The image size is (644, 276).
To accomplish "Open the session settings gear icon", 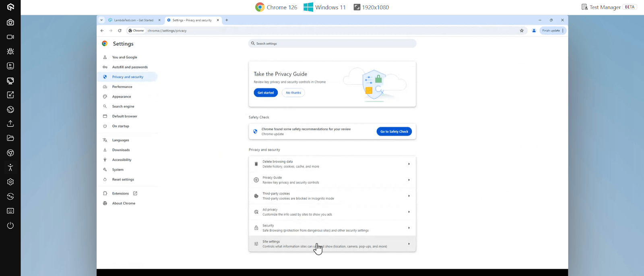I will pyautogui.click(x=10, y=182).
